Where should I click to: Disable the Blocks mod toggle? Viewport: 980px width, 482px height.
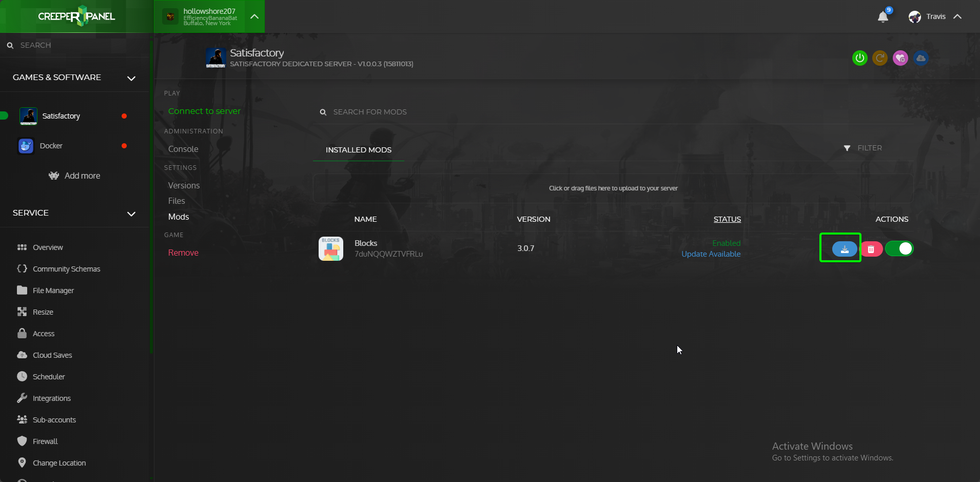click(x=899, y=248)
